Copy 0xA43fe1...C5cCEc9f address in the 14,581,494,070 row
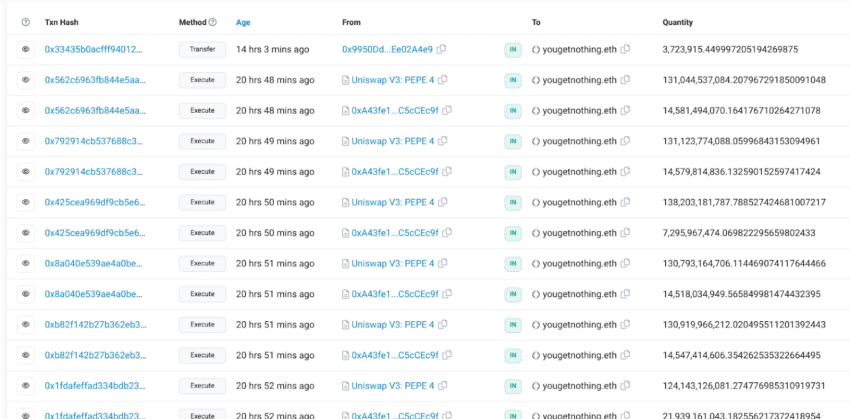The image size is (850, 419). click(446, 110)
